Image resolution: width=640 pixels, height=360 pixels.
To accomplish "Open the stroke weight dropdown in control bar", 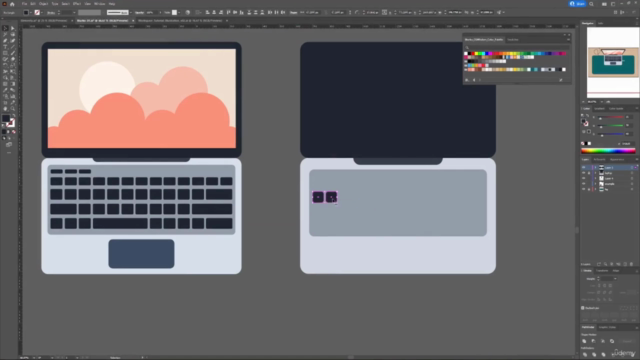I will point(74,13).
